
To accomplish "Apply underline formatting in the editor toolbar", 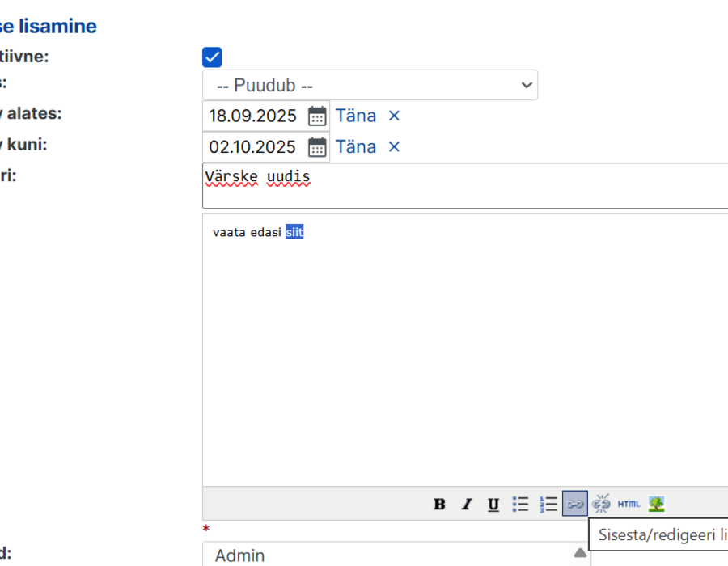I will (x=493, y=504).
